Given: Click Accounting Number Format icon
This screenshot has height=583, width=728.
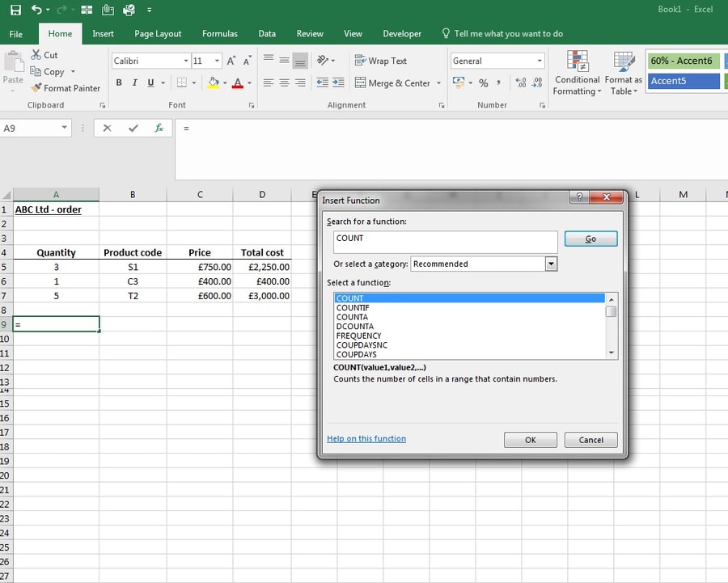Looking at the screenshot, I should pos(459,82).
